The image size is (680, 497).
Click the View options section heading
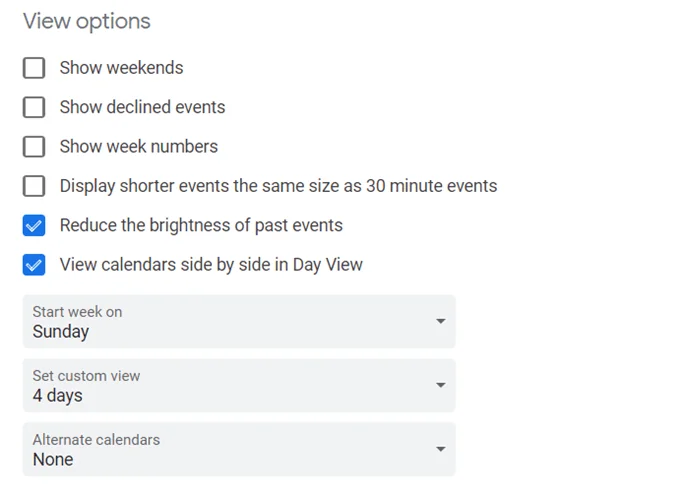point(87,22)
